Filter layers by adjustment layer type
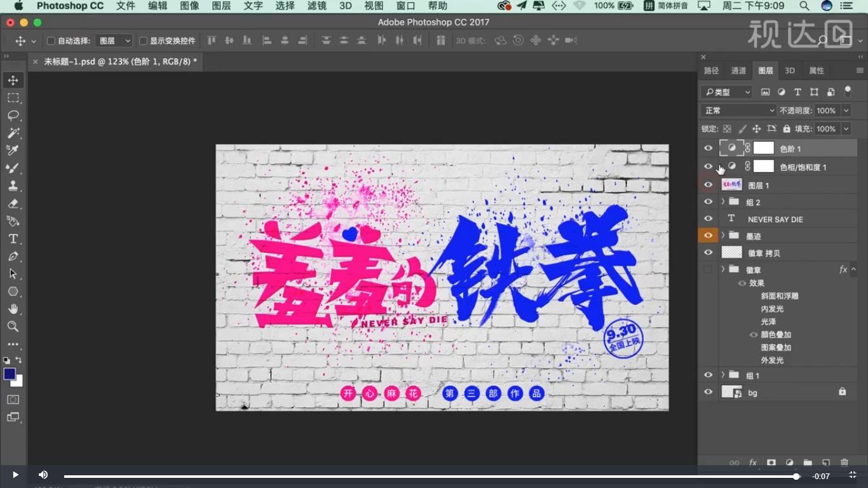Viewport: 868px width, 488px height. click(782, 92)
